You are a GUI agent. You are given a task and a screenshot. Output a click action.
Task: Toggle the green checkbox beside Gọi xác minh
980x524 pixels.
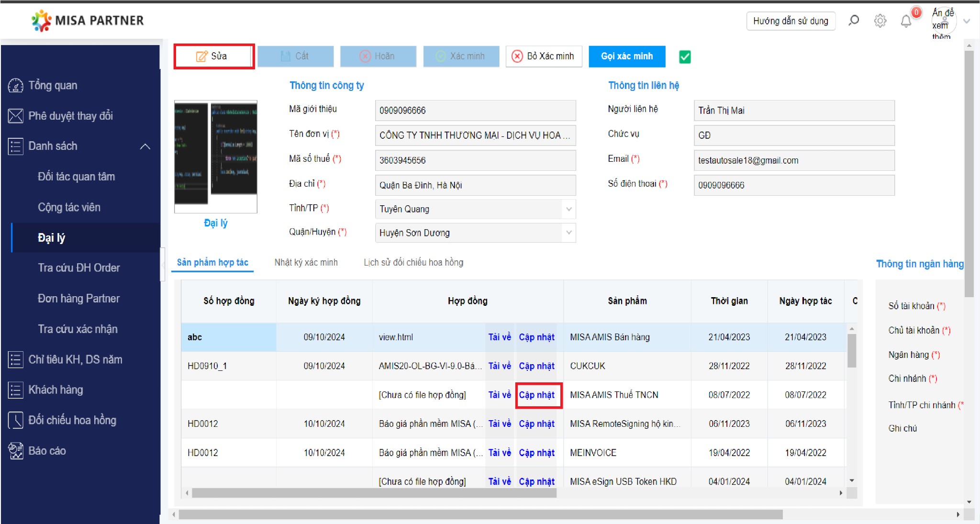(685, 57)
